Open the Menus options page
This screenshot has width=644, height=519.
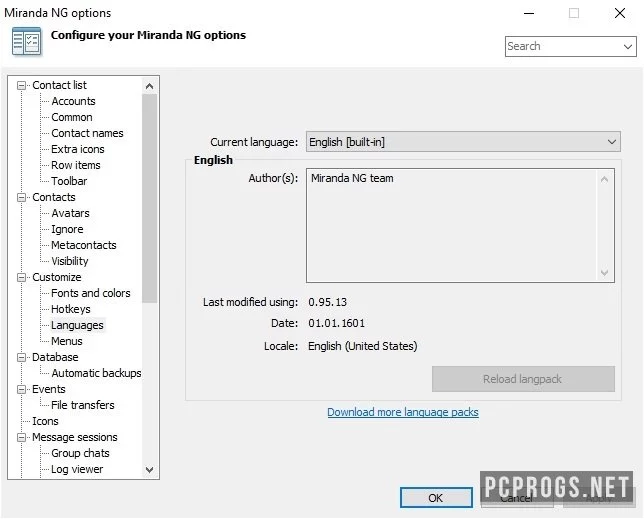67,341
